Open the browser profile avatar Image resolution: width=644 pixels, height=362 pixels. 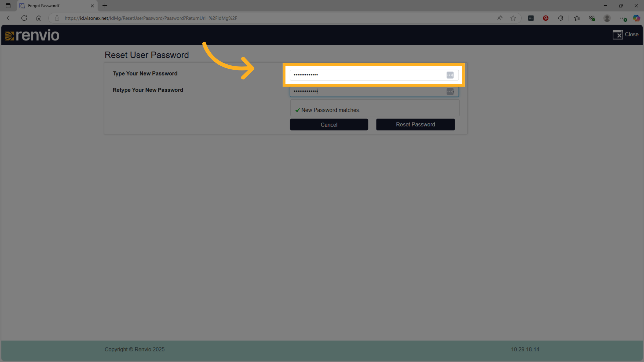pyautogui.click(x=607, y=18)
